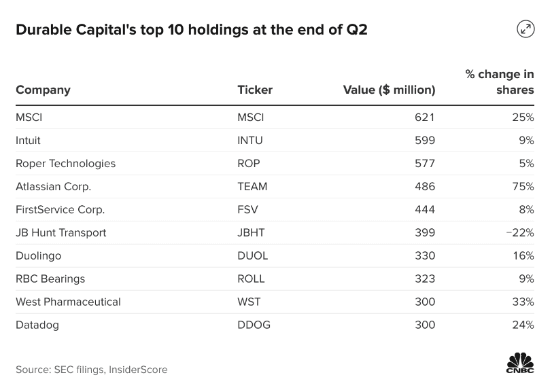Viewport: 552px width, 392px height.
Task: Click the % change in shares header
Action: pyautogui.click(x=500, y=82)
